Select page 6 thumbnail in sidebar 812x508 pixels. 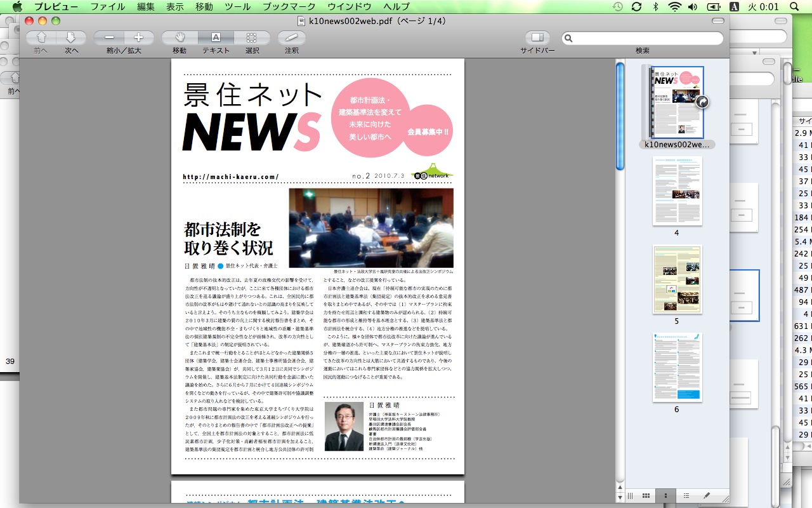point(677,367)
